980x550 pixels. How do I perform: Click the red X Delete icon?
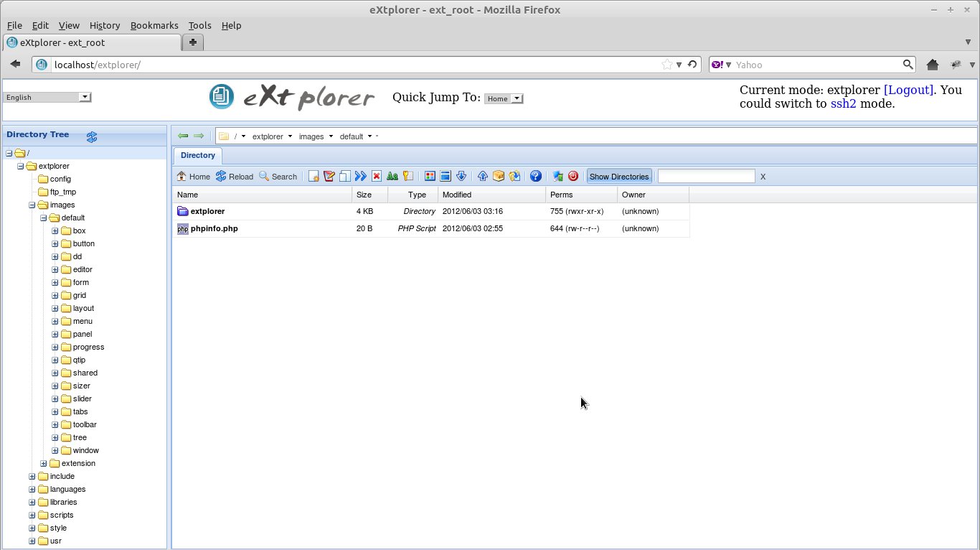click(376, 177)
